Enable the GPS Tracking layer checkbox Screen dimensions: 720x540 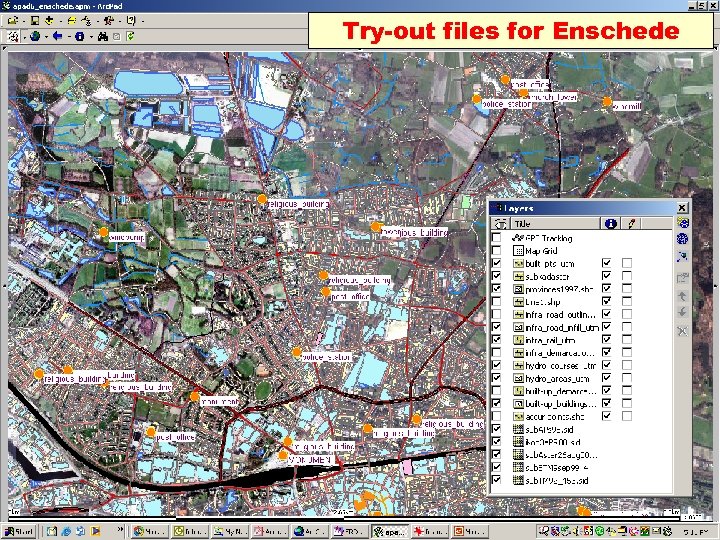tap(496, 238)
